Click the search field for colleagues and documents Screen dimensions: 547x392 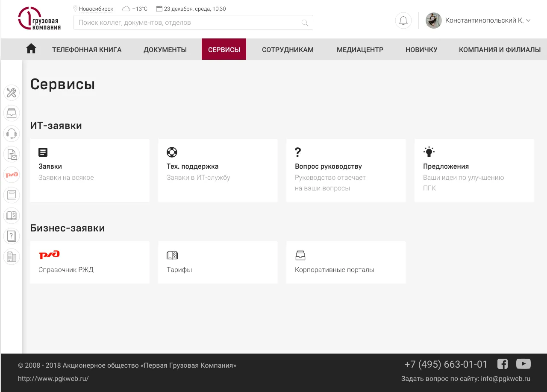coord(193,23)
